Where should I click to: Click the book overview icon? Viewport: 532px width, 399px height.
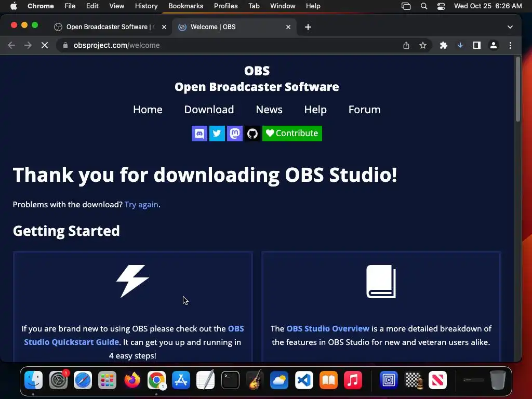click(381, 281)
